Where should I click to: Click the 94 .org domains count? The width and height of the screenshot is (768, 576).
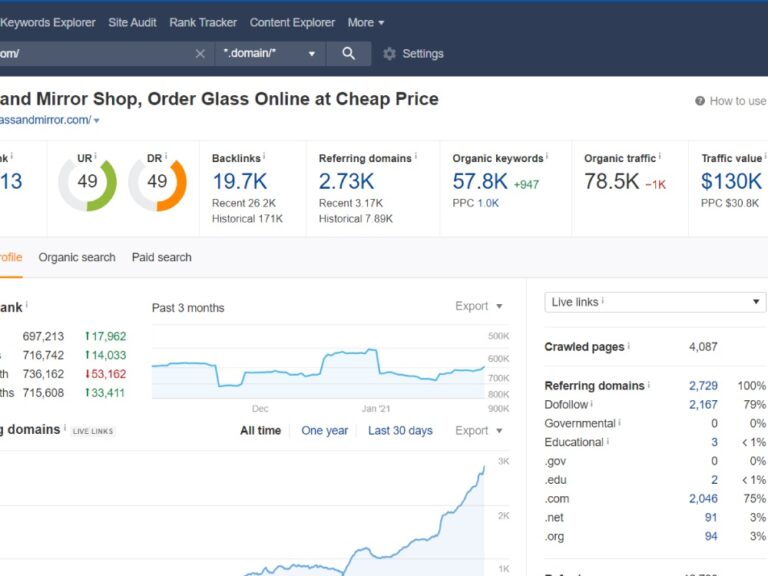tap(711, 536)
